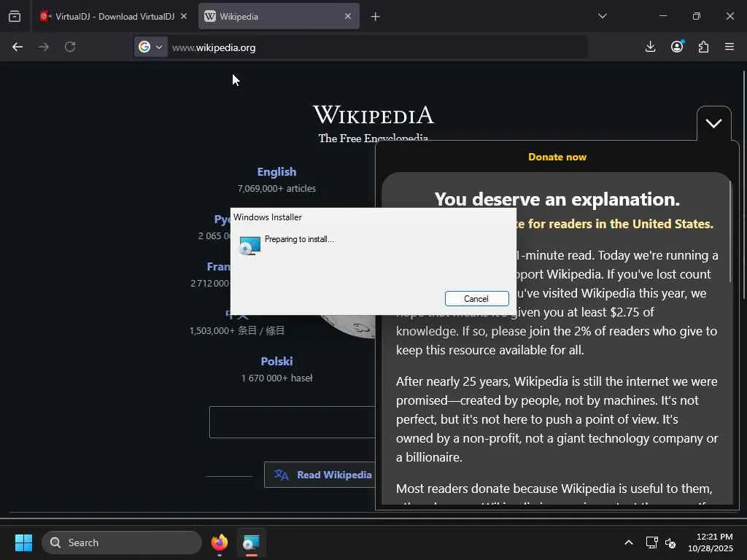Image resolution: width=747 pixels, height=560 pixels.
Task: Open the Firefox account icon
Action: tap(677, 47)
